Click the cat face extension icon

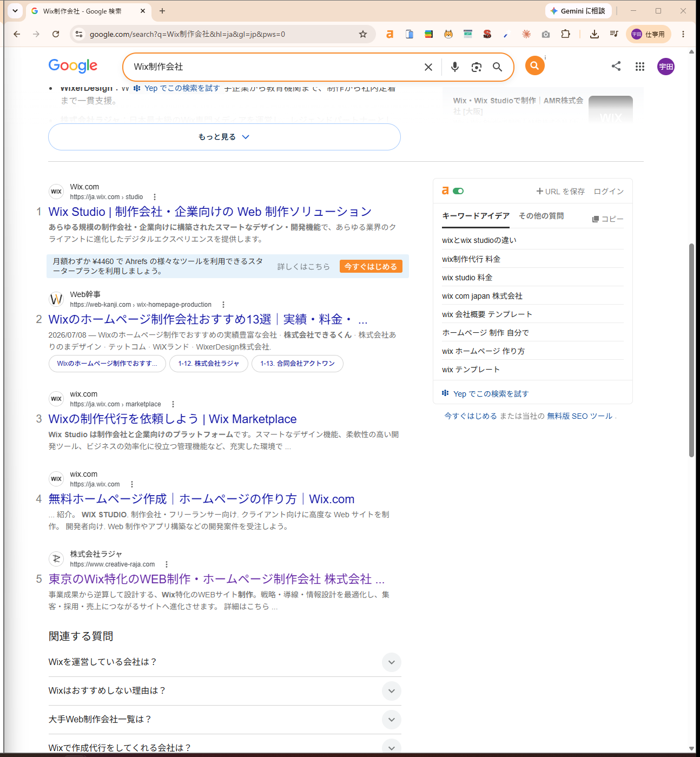pyautogui.click(x=448, y=34)
